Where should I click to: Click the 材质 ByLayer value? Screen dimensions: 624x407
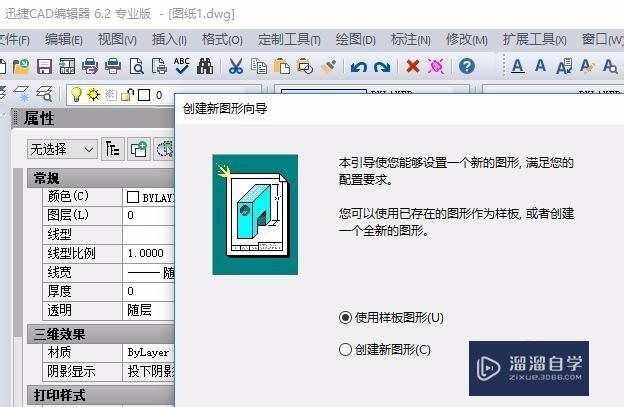point(149,352)
